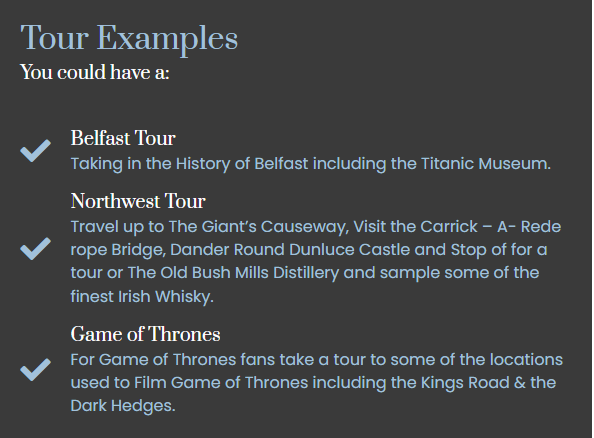Select the 'Tour Examples' heading
The height and width of the screenshot is (438, 594).
pos(129,38)
